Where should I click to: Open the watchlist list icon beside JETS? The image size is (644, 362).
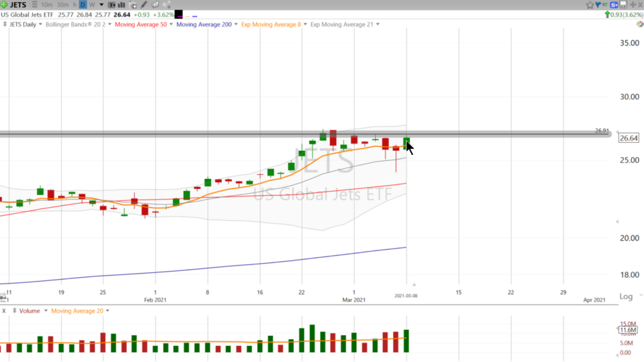click(x=34, y=5)
